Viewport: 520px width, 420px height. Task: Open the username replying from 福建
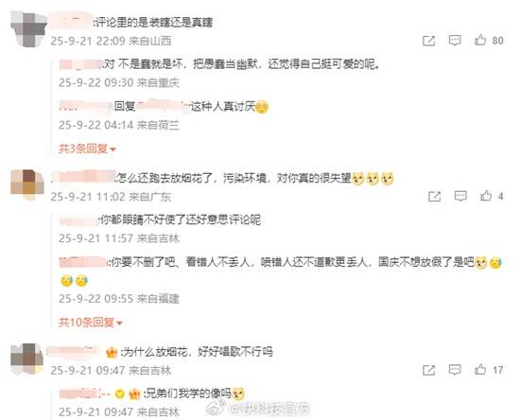coord(83,262)
